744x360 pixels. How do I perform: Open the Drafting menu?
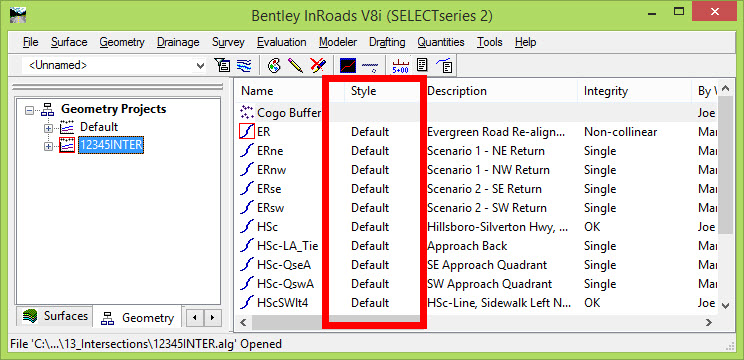[387, 42]
